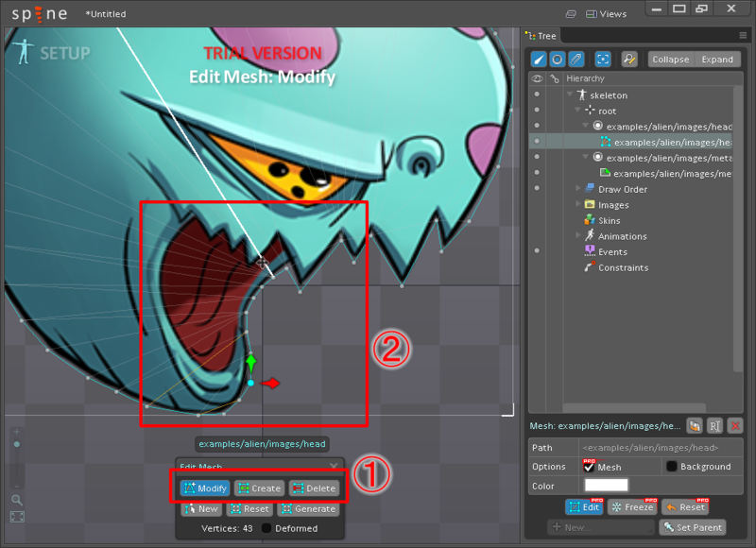The width and height of the screenshot is (756, 548).
Task: Click the zoom-in plus above the zoom slider
Action: pyautogui.click(x=17, y=432)
